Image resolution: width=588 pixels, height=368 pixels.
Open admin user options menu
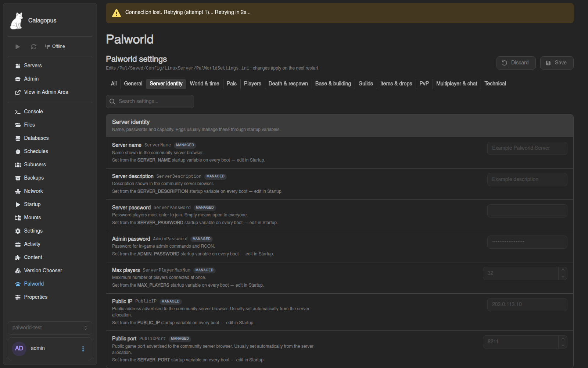[x=83, y=348]
